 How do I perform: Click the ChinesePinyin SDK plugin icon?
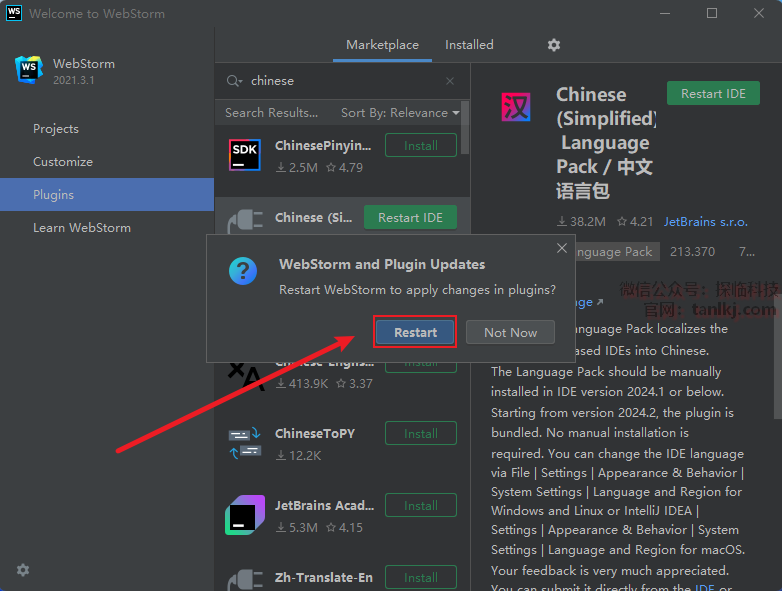click(244, 156)
